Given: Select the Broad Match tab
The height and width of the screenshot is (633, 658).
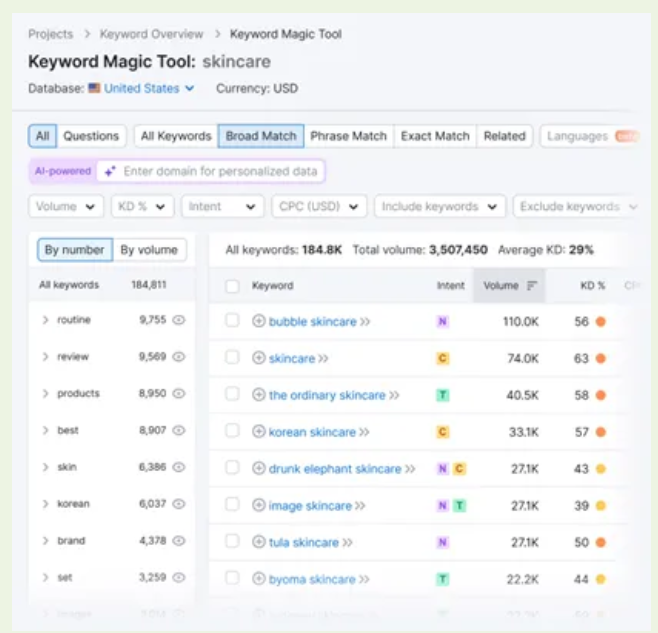Looking at the screenshot, I should (261, 136).
